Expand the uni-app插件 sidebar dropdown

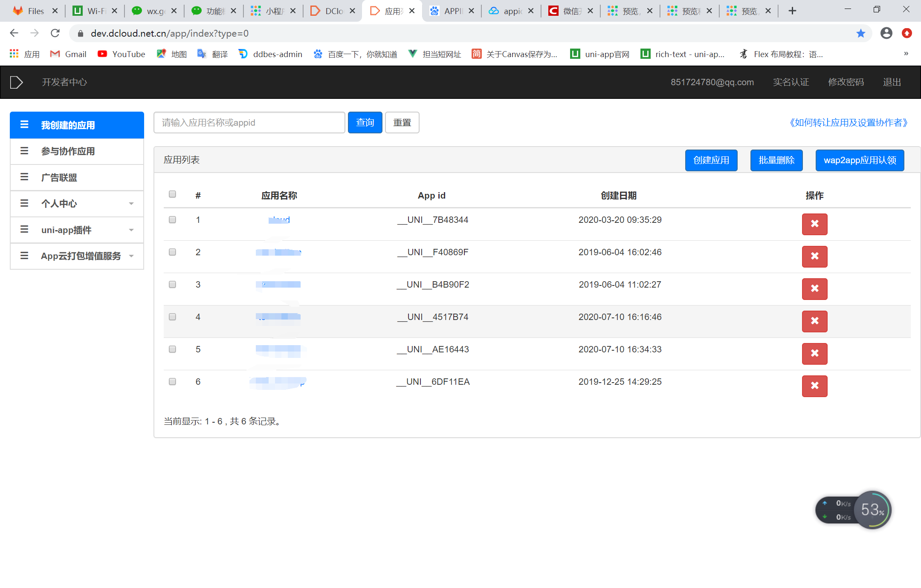tap(131, 230)
